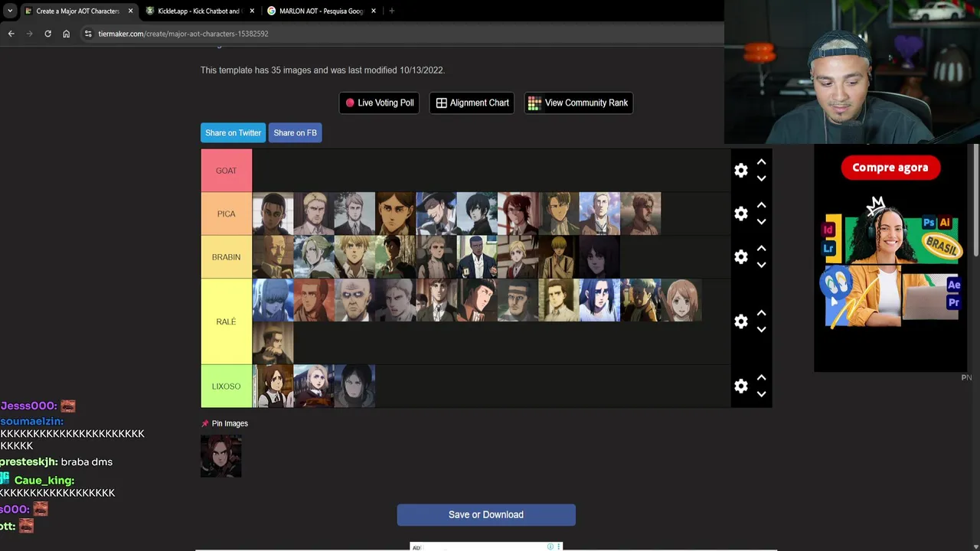Select the blonde character in LIXOSO row
This screenshot has height=551, width=980.
point(314,386)
